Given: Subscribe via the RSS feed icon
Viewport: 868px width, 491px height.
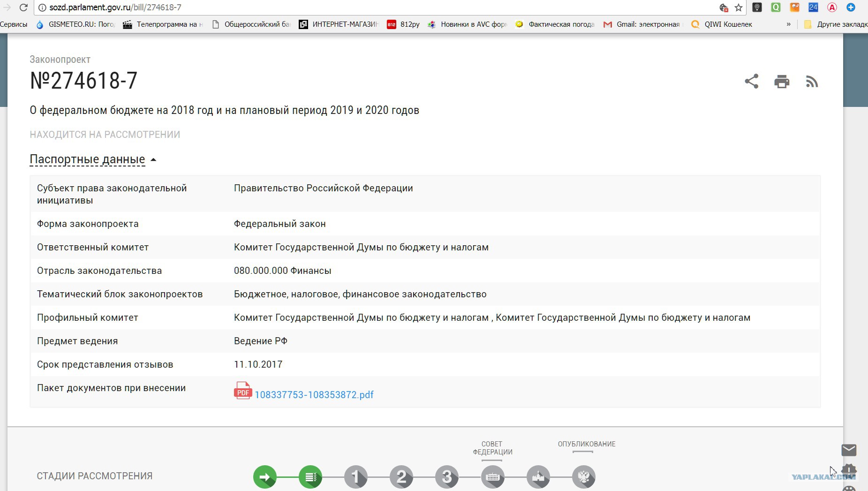Looking at the screenshot, I should (812, 82).
